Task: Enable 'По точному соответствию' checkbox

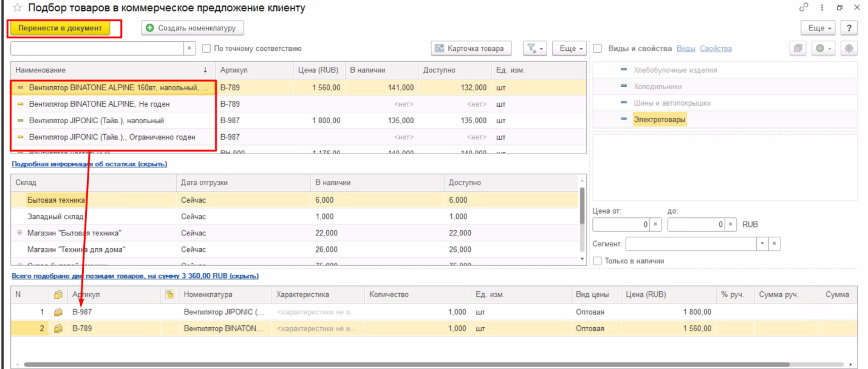Action: pyautogui.click(x=207, y=49)
